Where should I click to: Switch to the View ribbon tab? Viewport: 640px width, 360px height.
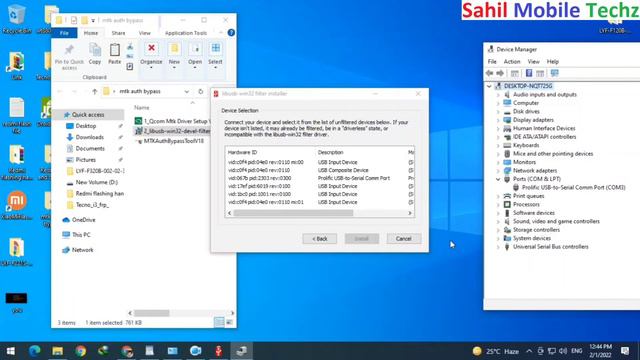click(x=144, y=33)
